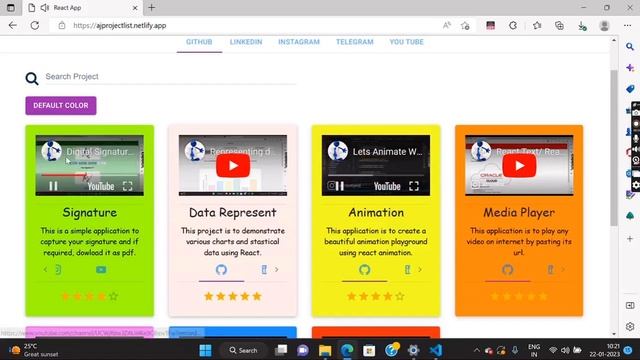Click the GitHub icon in Media Player card
The height and width of the screenshot is (360, 640).
coord(508,269)
